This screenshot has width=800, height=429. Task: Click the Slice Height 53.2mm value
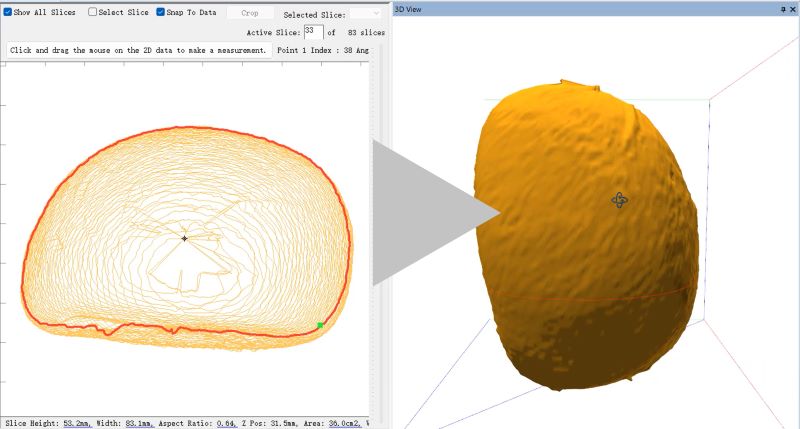point(76,423)
